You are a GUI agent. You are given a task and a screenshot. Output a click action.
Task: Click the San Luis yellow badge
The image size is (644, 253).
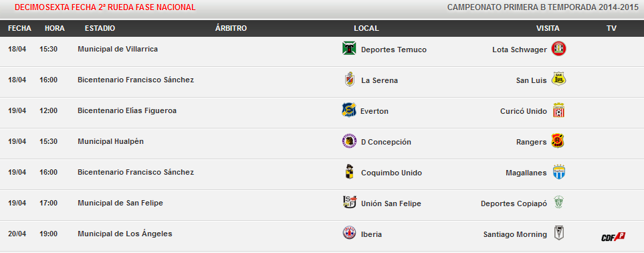[559, 79]
